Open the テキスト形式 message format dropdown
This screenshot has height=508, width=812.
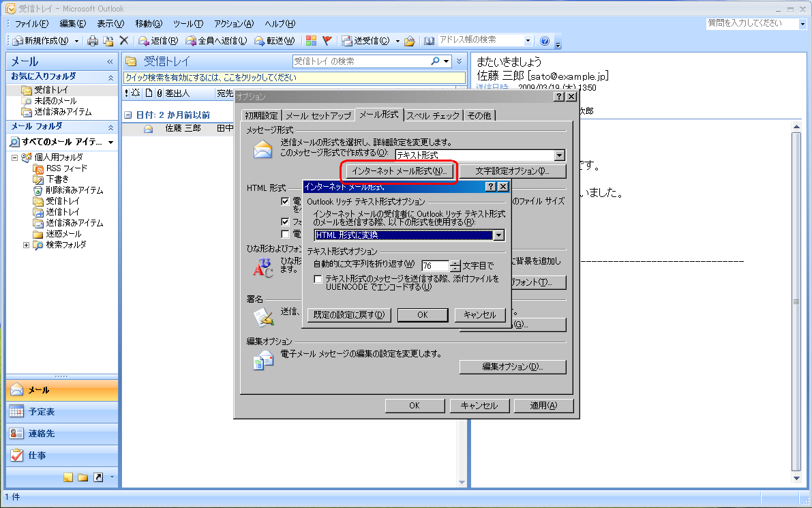[x=559, y=155]
